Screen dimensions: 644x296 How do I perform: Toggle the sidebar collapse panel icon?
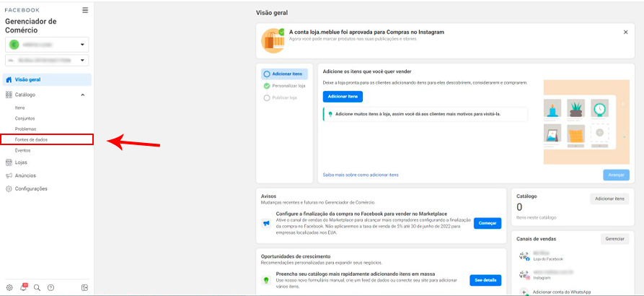click(x=84, y=287)
